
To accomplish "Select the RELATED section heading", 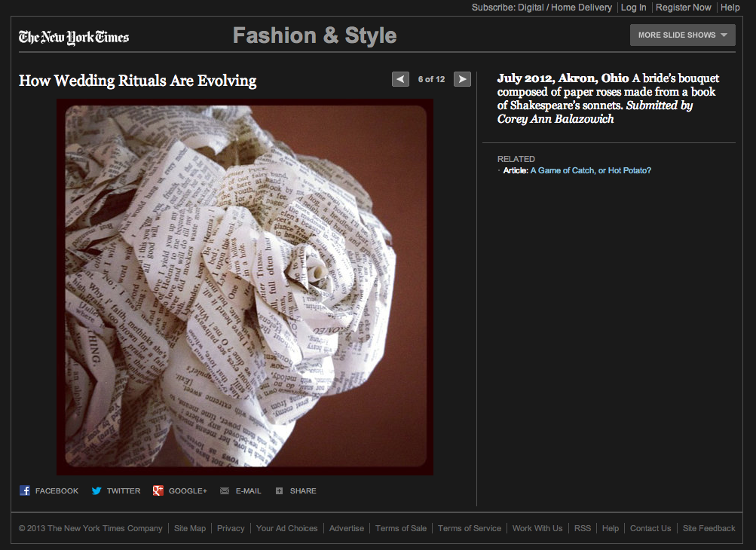I will [516, 159].
